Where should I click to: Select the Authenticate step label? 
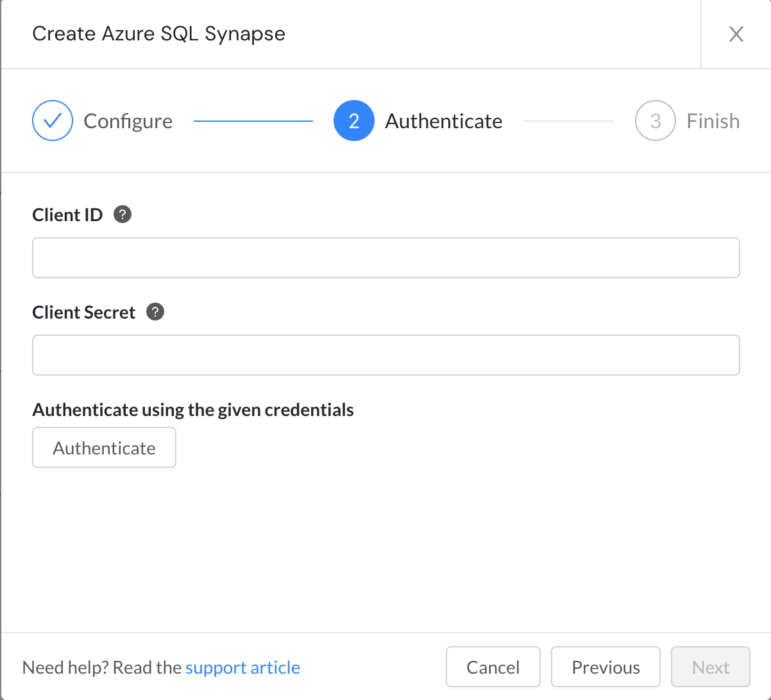(444, 121)
